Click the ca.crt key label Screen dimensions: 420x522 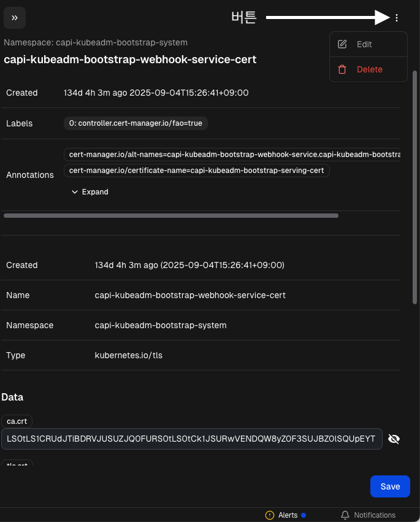(17, 421)
